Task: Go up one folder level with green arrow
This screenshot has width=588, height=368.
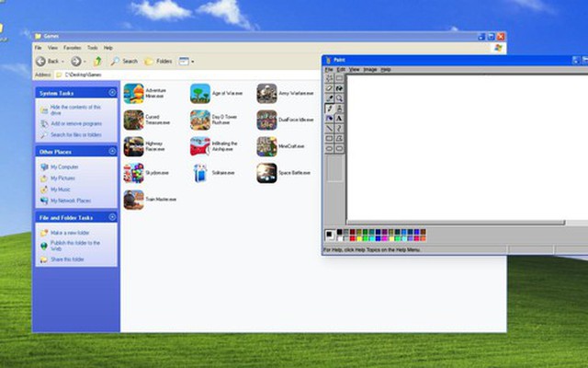Action: tap(97, 62)
